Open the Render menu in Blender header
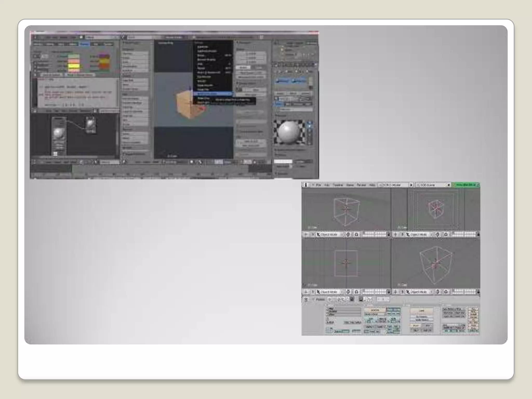 coord(361,185)
